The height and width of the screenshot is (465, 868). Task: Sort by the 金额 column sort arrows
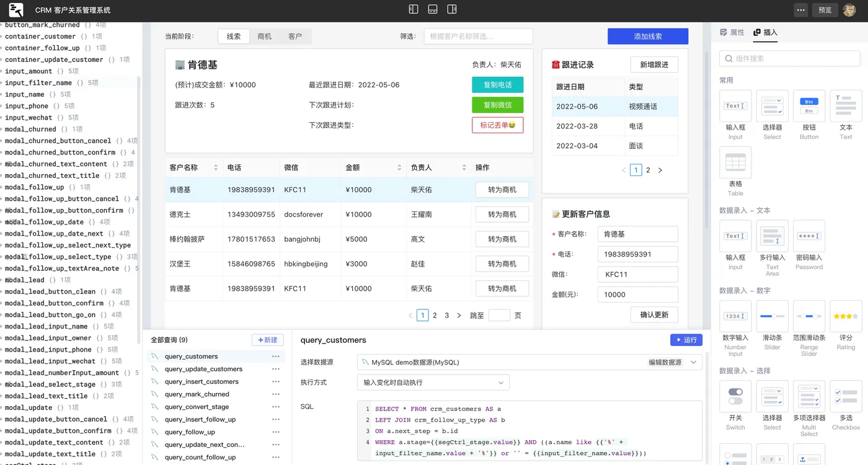point(399,167)
